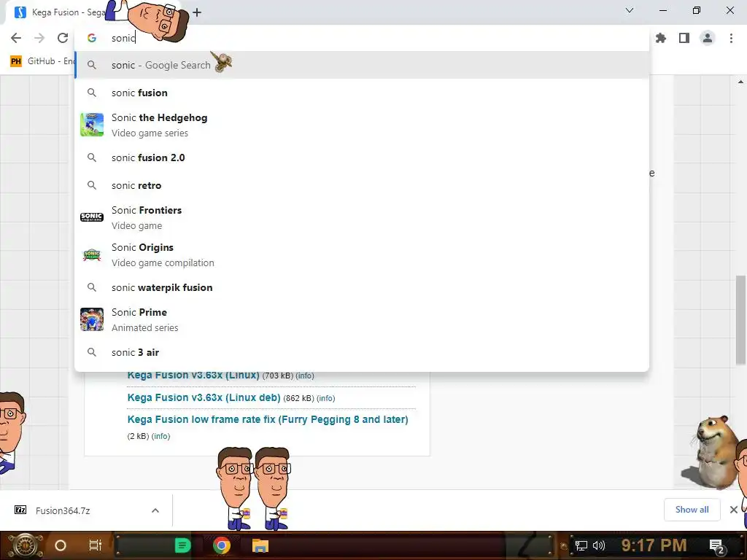Open the Kega Fusion low frame rate fix link
The width and height of the screenshot is (747, 560).
click(x=268, y=419)
